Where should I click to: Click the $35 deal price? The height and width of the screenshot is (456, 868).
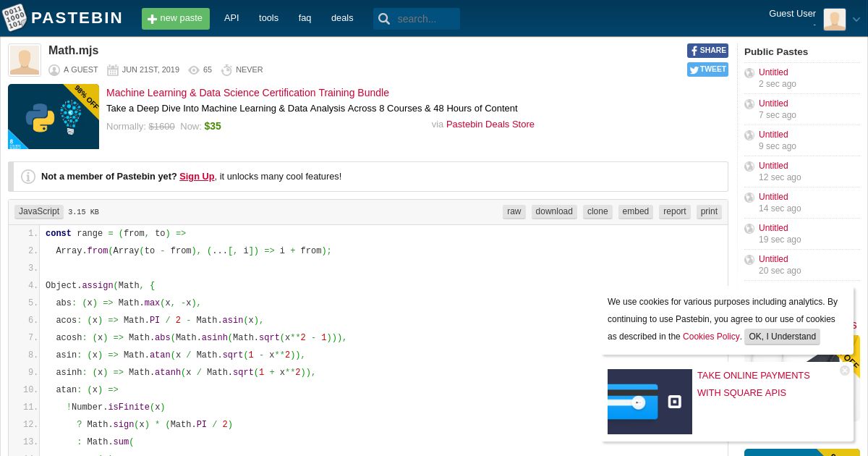(x=213, y=126)
